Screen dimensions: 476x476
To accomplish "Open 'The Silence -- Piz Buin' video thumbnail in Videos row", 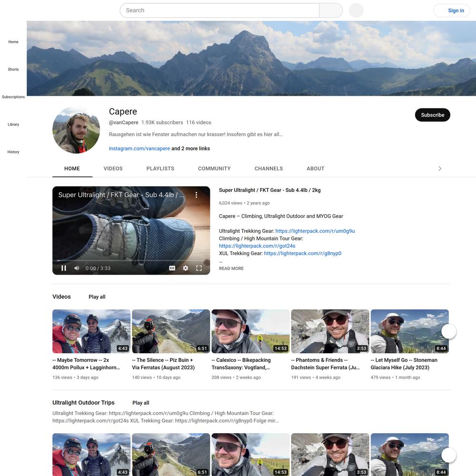I will 171,331.
